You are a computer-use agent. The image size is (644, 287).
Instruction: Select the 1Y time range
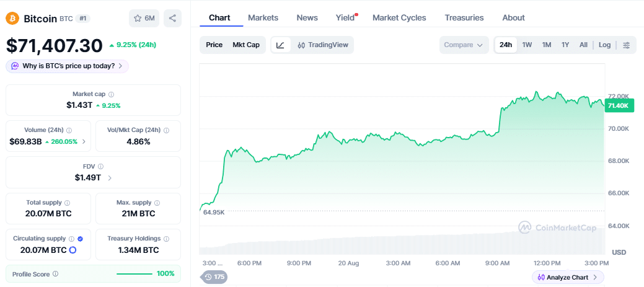click(565, 45)
